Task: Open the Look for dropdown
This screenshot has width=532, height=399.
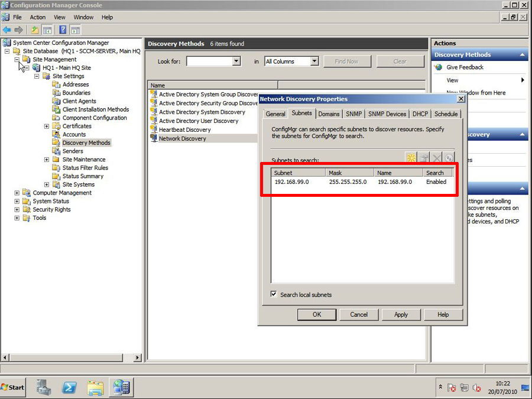Action: (236, 61)
